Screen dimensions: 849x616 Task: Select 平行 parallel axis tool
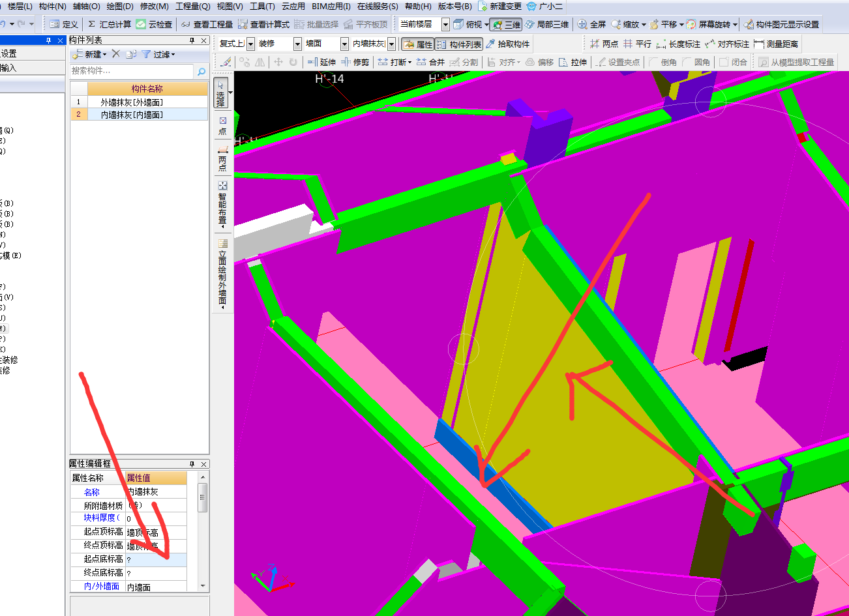[x=637, y=44]
